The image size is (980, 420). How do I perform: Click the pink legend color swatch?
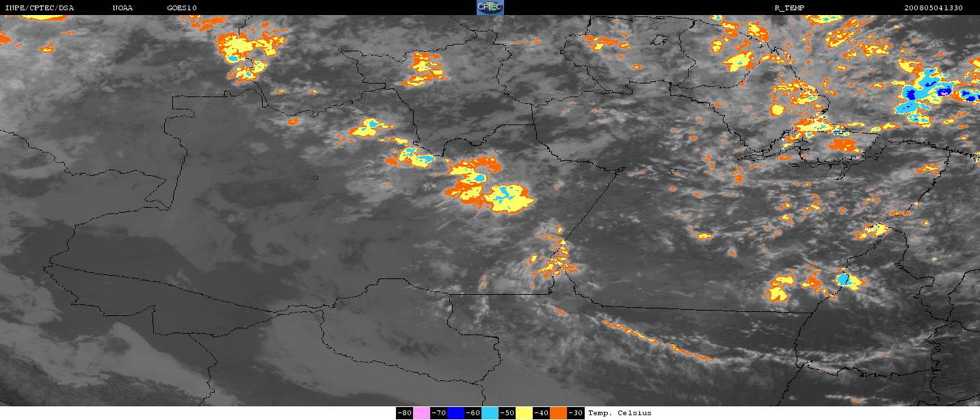(421, 413)
